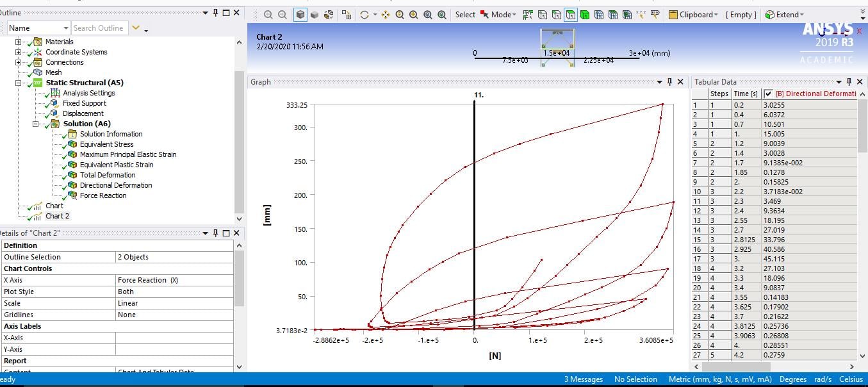Select the Element Face selection filter

[x=614, y=14]
